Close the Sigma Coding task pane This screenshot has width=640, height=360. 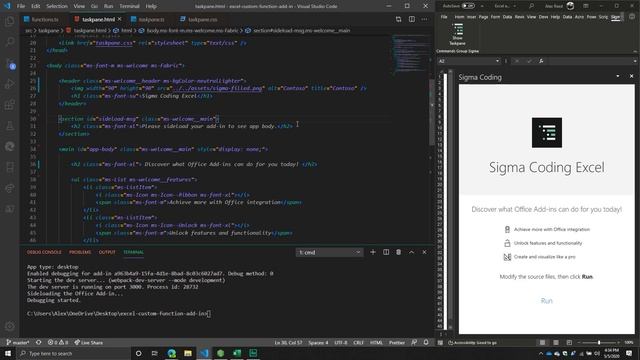631,76
